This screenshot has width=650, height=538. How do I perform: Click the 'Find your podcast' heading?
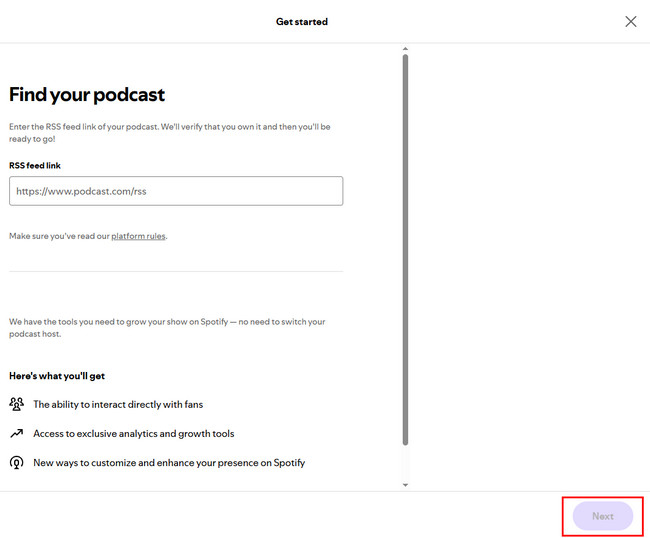87,95
